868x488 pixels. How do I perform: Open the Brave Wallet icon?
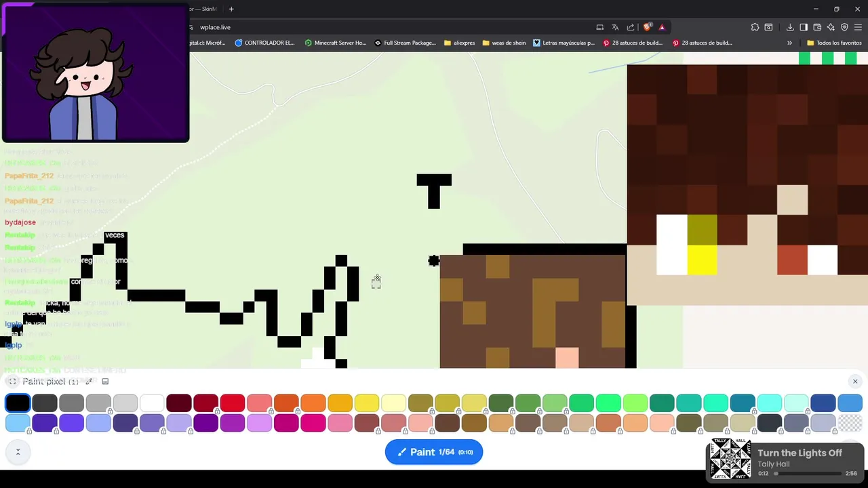click(x=817, y=27)
